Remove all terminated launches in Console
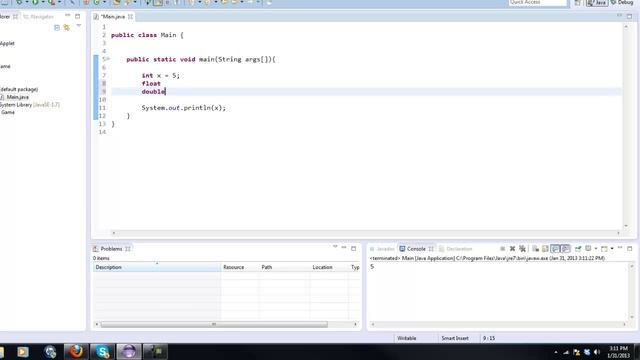640x360 pixels. click(522, 249)
